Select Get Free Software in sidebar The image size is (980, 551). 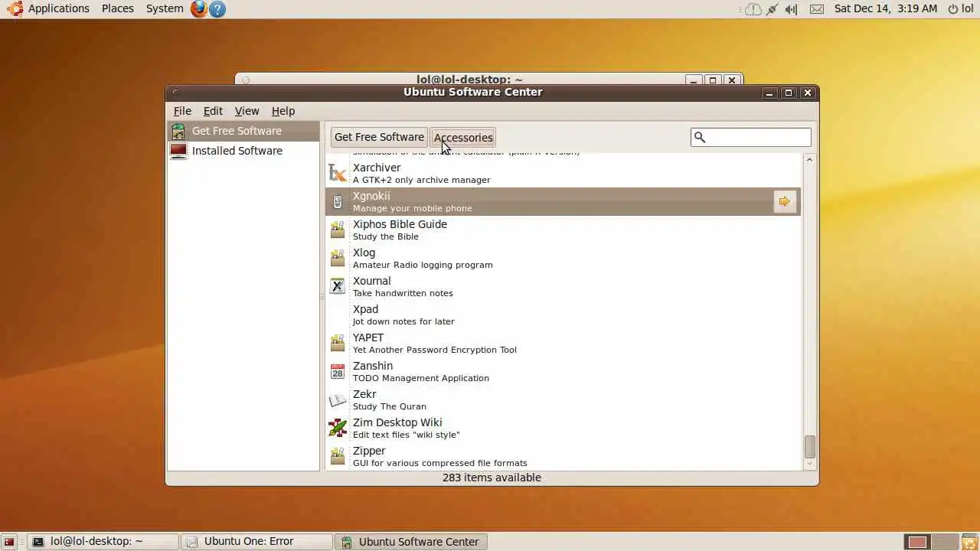[243, 131]
